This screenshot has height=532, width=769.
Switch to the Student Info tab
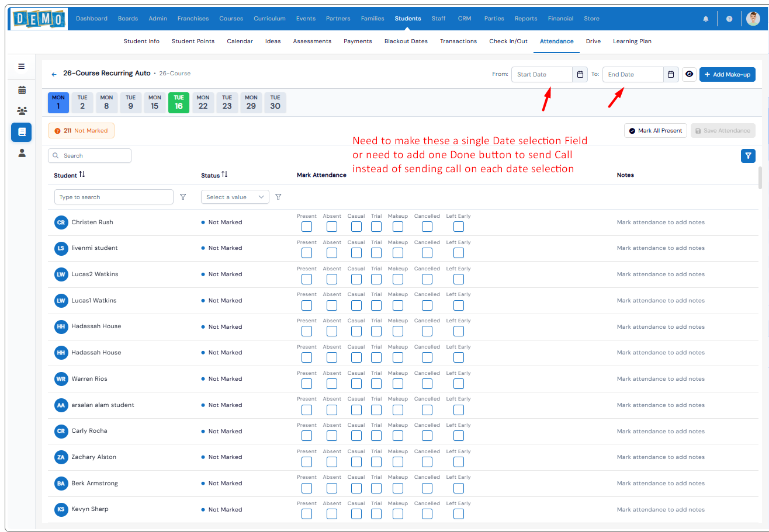[x=141, y=41]
